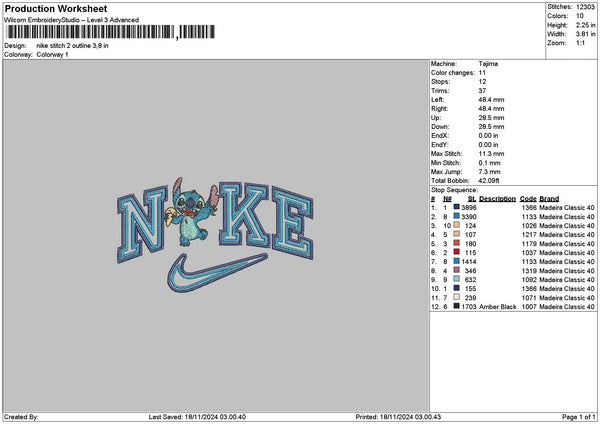Click the 'Wilcom EmbroideryStudio – Level 3 Advanced' line
The height and width of the screenshot is (424, 600).
coord(72,20)
